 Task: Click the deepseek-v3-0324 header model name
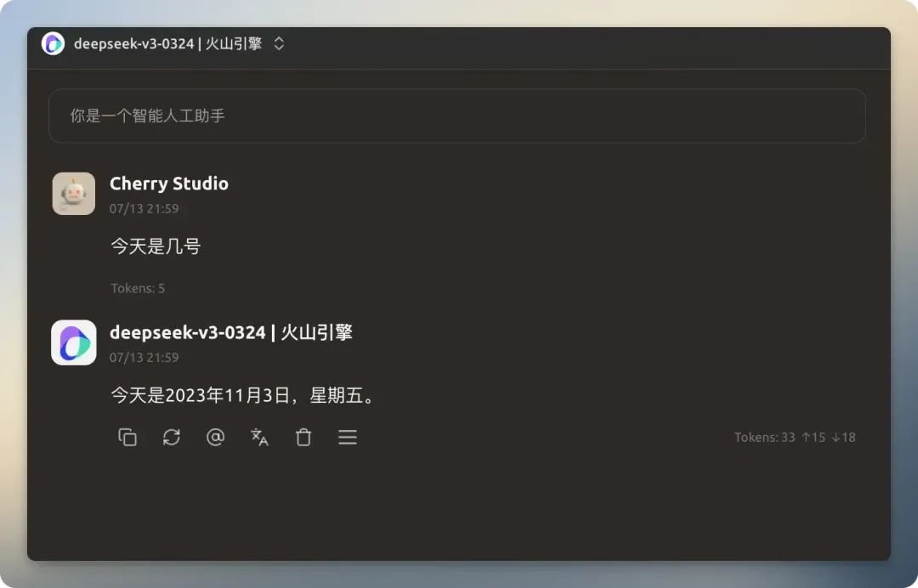167,43
